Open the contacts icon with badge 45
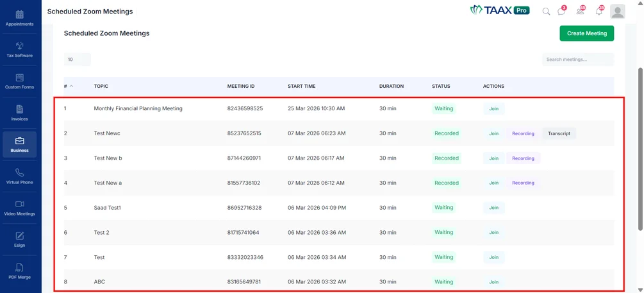 [581, 11]
